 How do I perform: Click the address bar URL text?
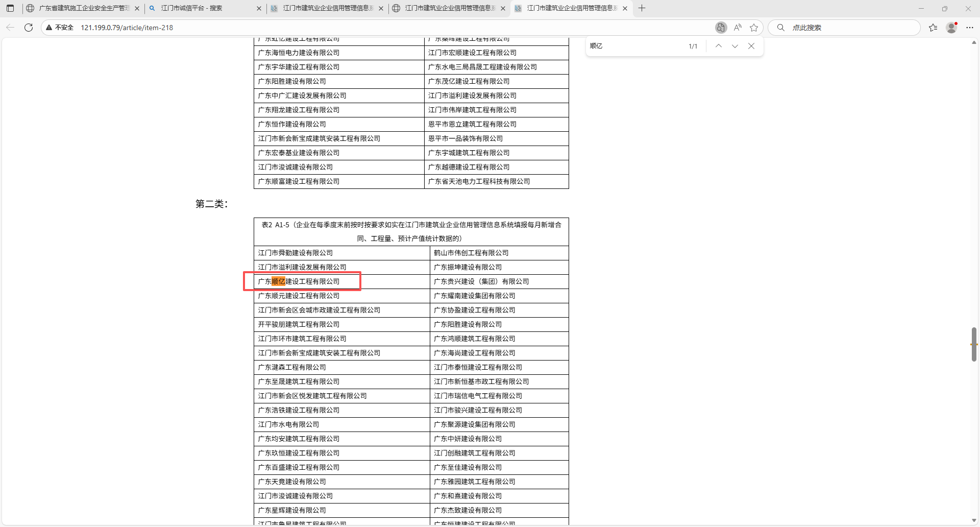click(127, 28)
